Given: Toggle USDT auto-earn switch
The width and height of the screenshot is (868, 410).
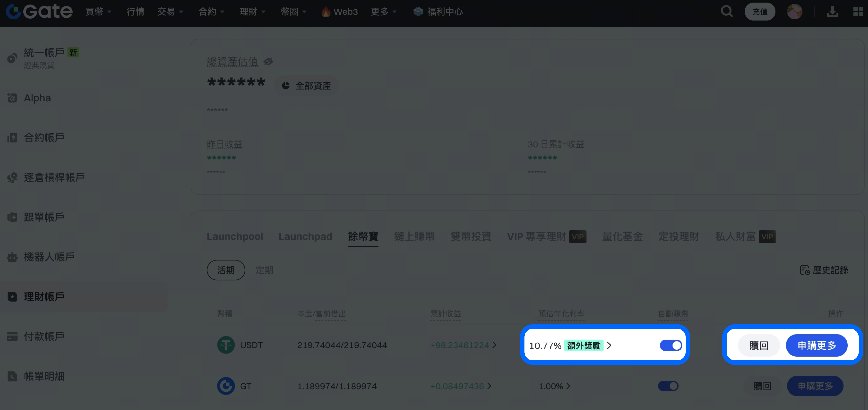Looking at the screenshot, I should tap(671, 345).
